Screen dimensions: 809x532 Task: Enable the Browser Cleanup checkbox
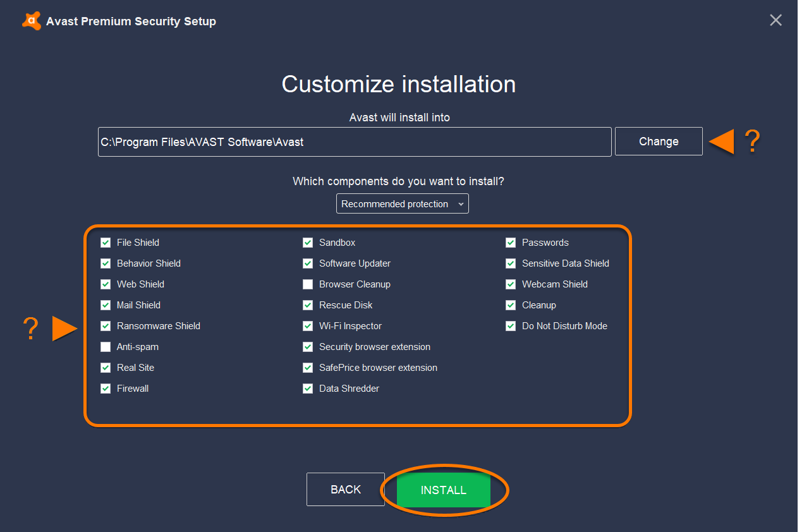pyautogui.click(x=308, y=284)
